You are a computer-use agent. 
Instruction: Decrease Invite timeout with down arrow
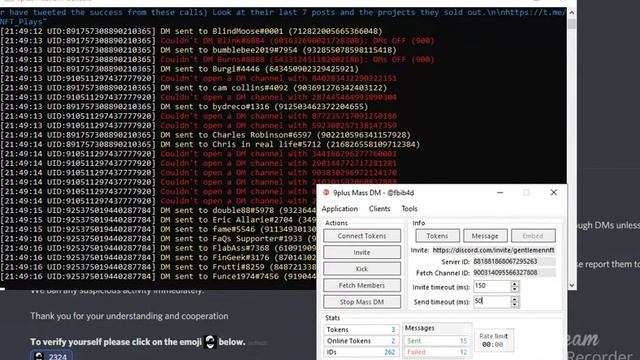(x=515, y=289)
